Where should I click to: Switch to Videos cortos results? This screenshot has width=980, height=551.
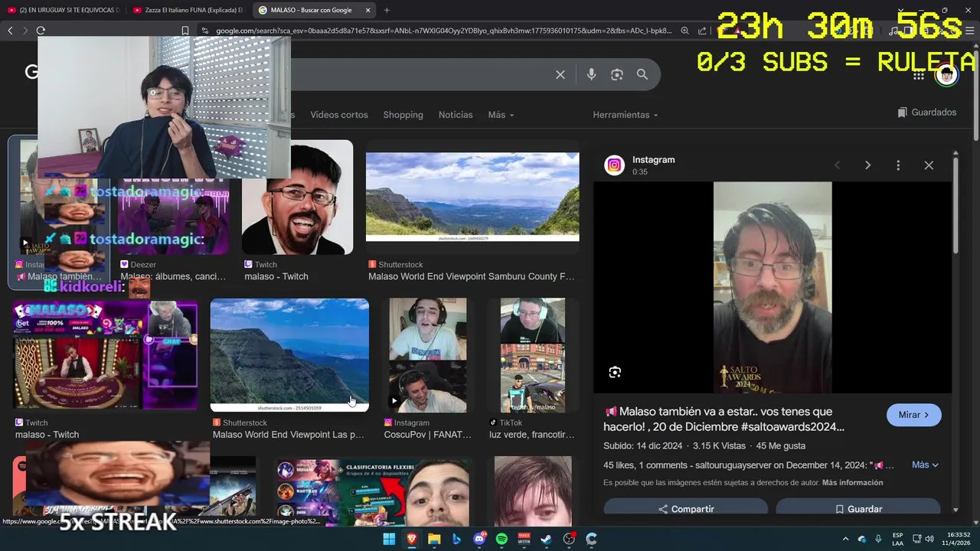tap(339, 115)
